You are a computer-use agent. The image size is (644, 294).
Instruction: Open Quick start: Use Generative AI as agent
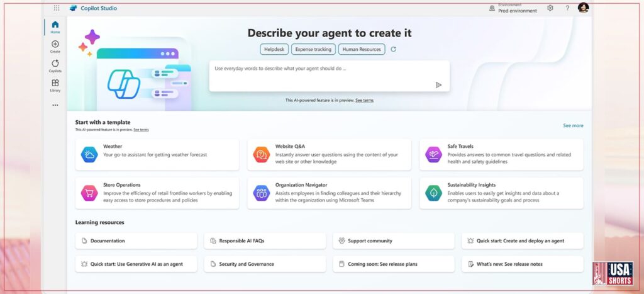[136, 264]
